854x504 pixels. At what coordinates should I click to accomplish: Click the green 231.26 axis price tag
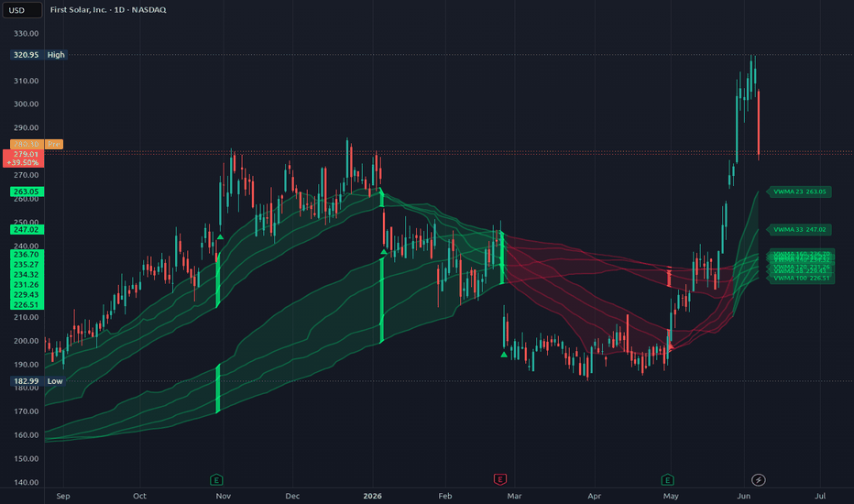(27, 284)
